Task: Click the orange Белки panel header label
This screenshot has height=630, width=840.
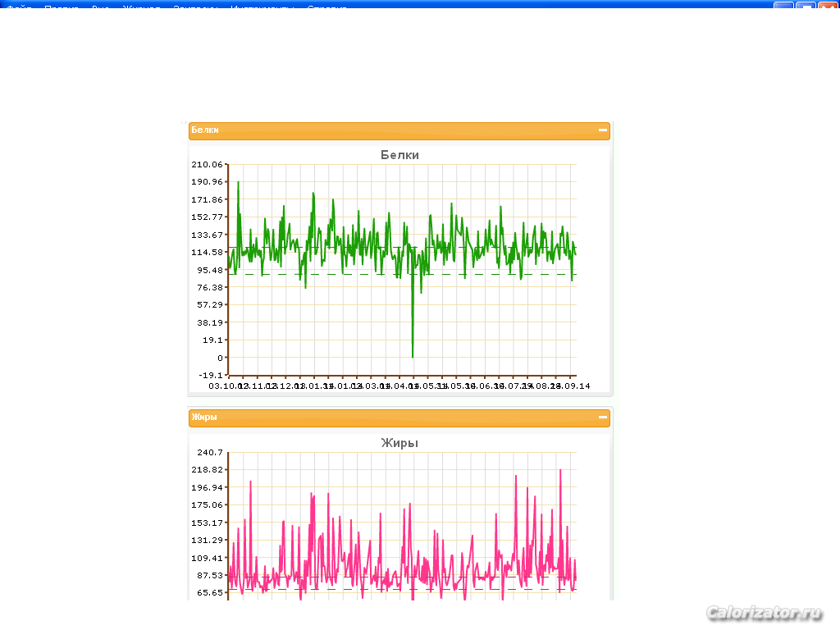Action: click(205, 130)
